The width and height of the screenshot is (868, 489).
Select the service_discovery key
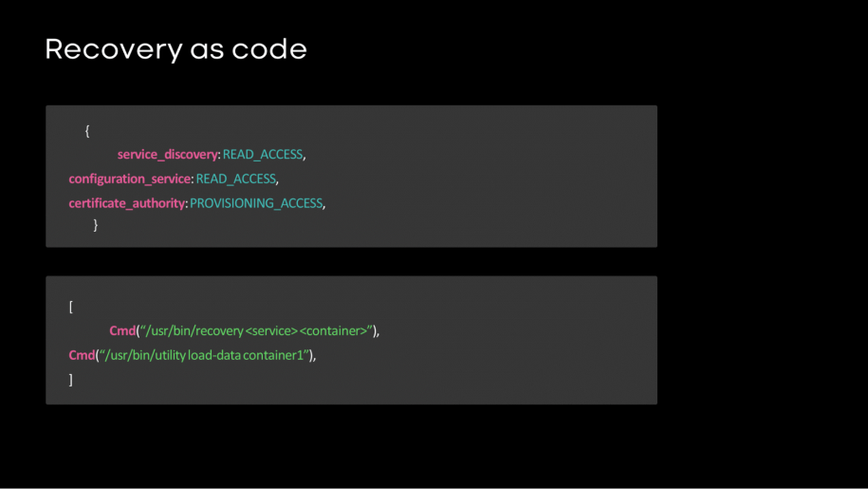pos(168,154)
